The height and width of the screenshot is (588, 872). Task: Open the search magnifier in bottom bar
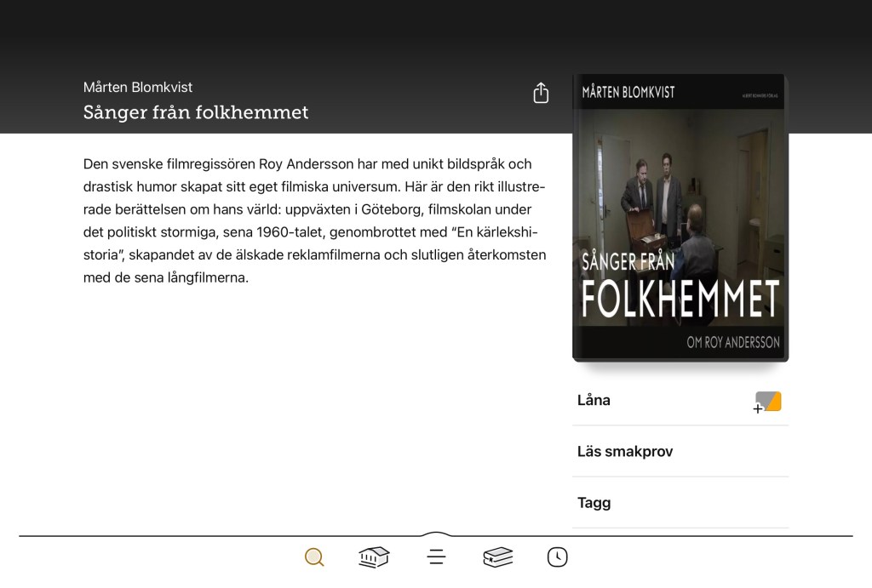(x=314, y=557)
